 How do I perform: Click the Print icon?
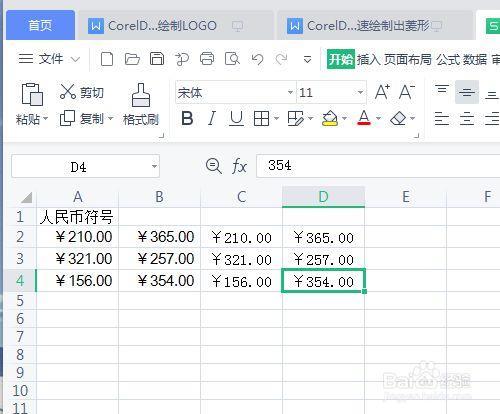pos(207,59)
